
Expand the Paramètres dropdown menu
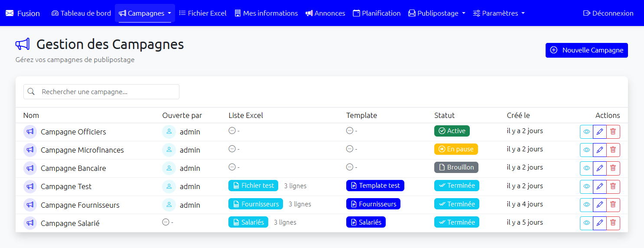(x=499, y=13)
